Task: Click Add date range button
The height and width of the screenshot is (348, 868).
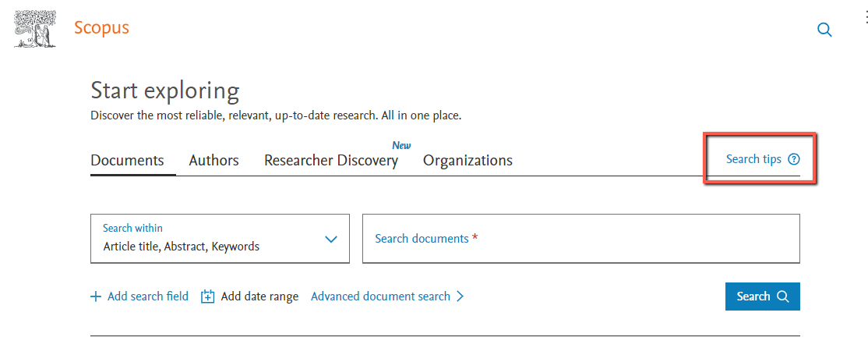Action: (249, 297)
